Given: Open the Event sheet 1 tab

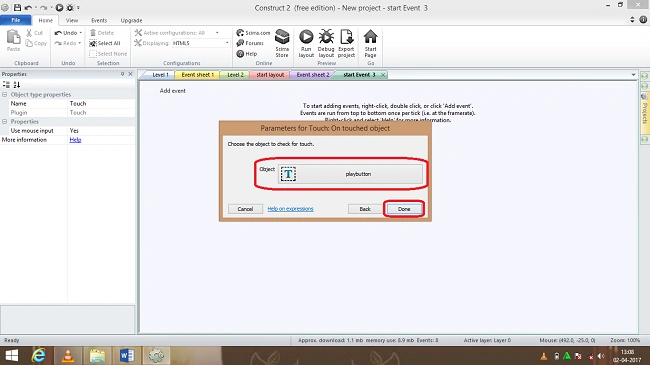Looking at the screenshot, I should (197, 75).
